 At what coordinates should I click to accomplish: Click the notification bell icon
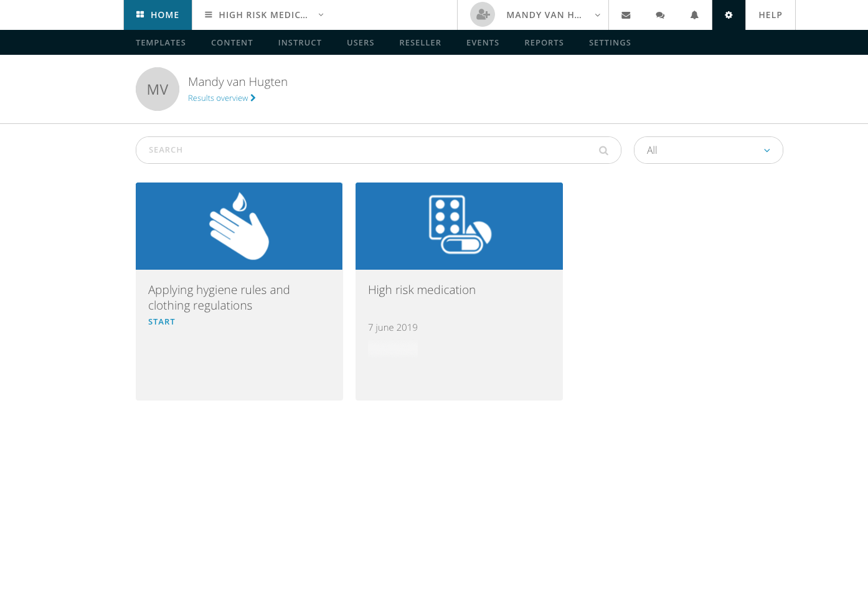pyautogui.click(x=694, y=15)
